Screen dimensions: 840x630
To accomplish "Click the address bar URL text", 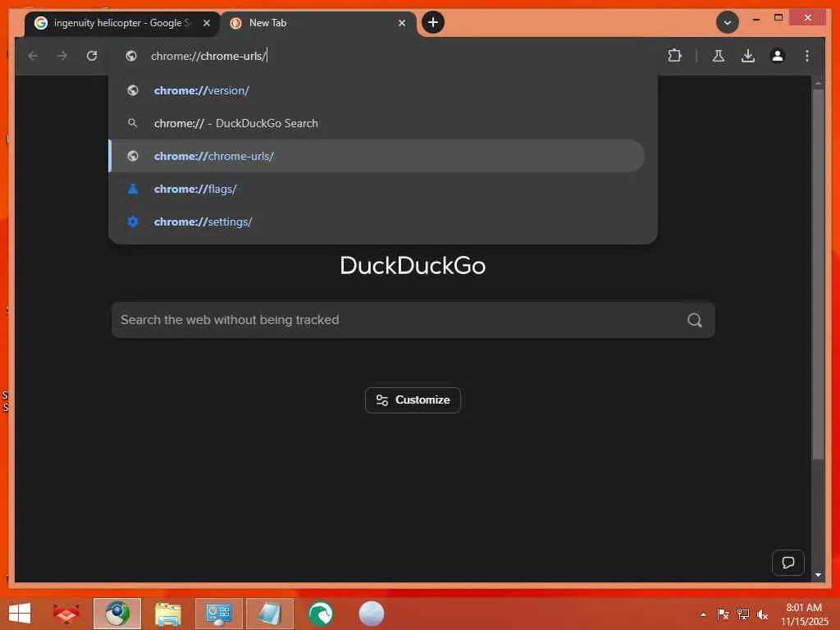I will coord(208,56).
